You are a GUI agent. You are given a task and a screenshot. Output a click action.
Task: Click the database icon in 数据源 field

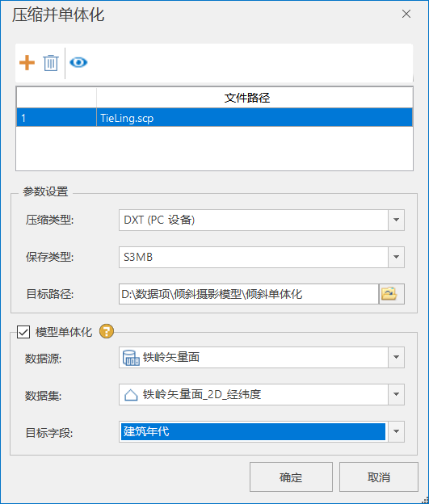pos(131,358)
